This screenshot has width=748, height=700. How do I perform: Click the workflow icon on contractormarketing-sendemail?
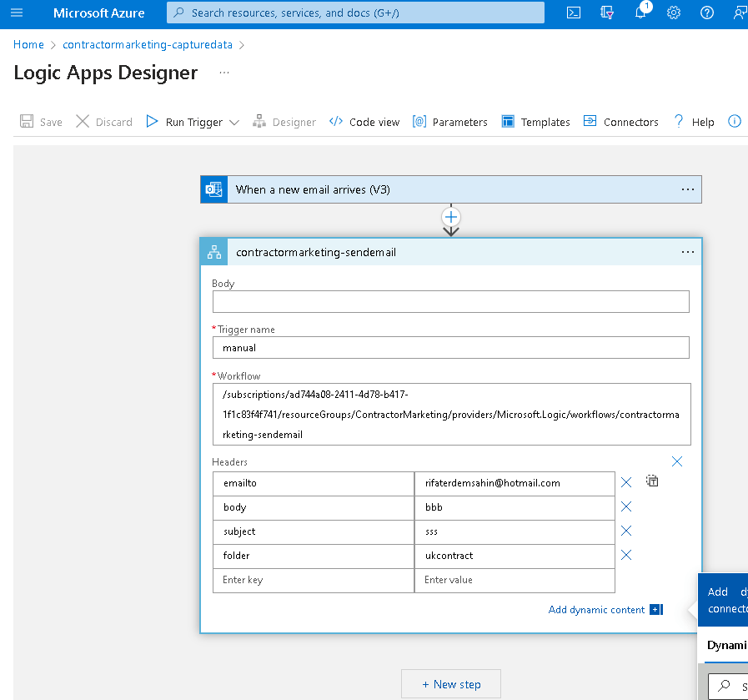214,252
